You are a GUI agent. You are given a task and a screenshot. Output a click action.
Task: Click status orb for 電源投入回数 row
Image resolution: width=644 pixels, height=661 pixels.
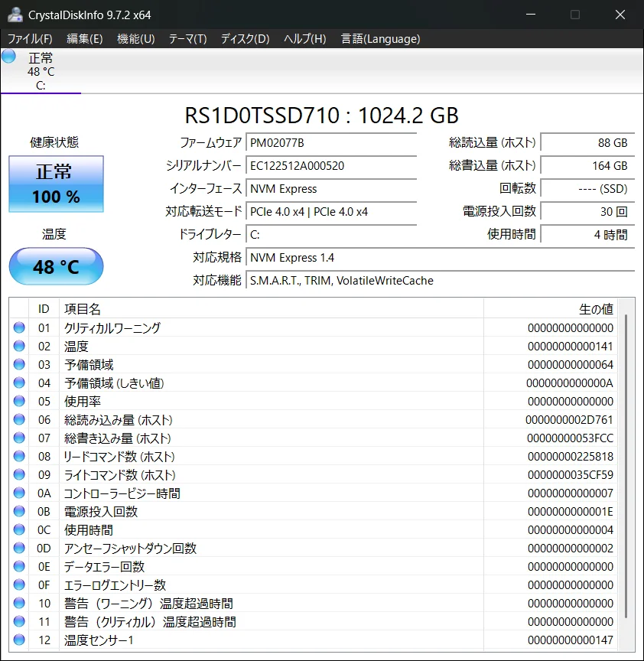19,511
